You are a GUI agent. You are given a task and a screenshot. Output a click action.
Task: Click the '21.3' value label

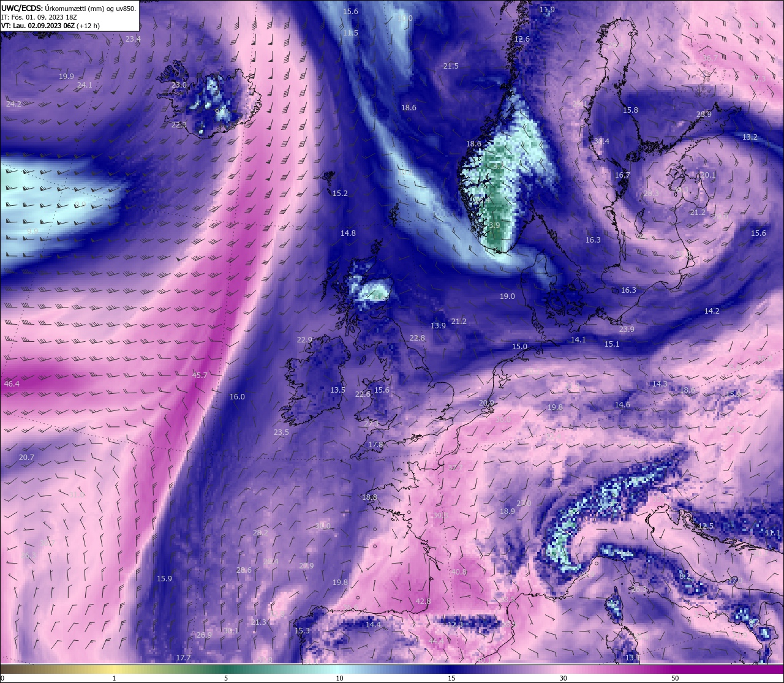[258, 622]
